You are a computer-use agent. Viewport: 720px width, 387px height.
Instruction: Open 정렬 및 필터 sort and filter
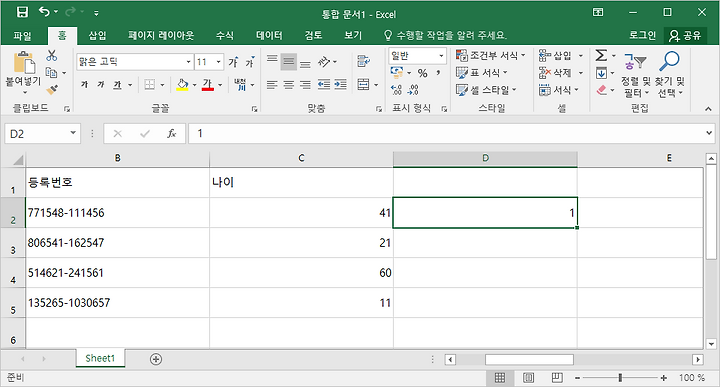[636, 74]
